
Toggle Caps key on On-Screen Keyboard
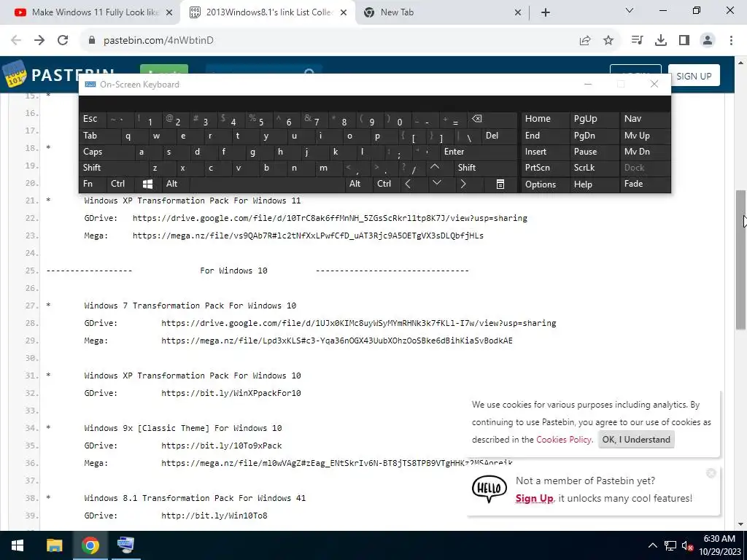click(107, 152)
